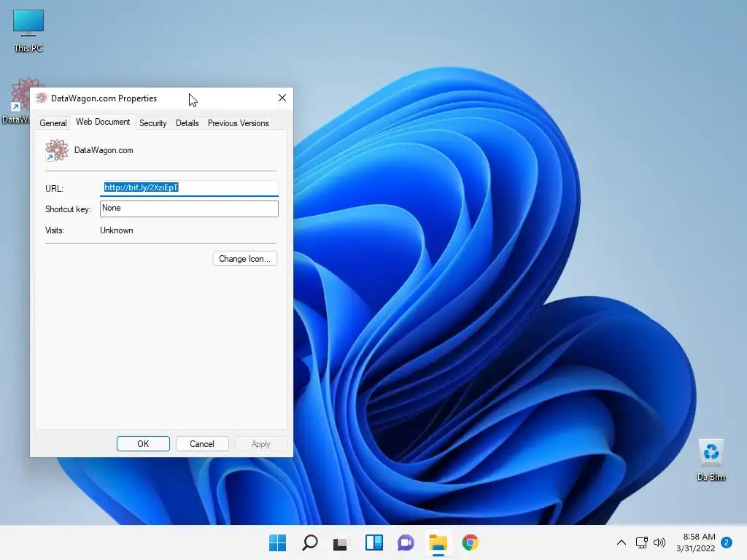Open the Widgets panel
Viewport: 747px width, 560px height.
[x=374, y=542]
